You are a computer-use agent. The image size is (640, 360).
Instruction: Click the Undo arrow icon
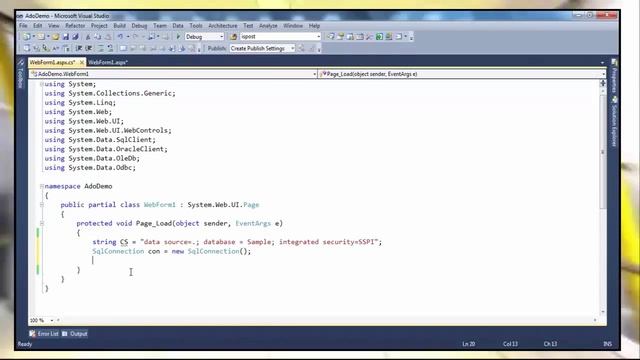pyautogui.click(x=120, y=37)
